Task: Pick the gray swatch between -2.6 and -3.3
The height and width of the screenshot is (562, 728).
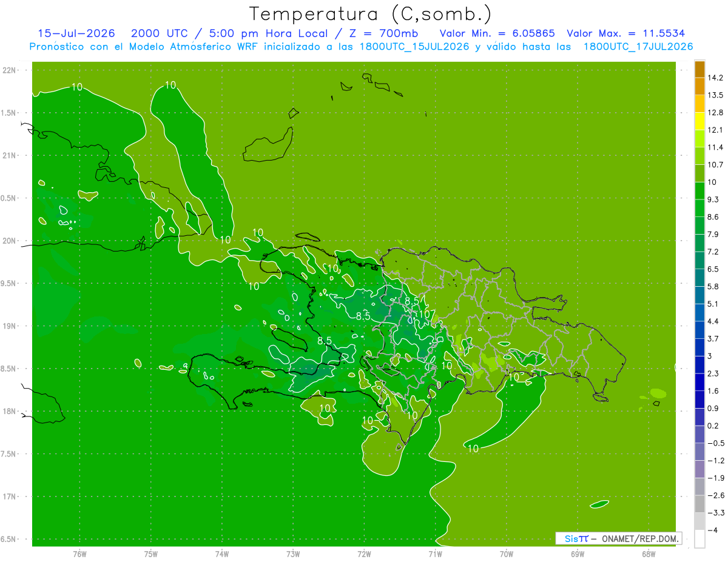Action: (x=699, y=504)
